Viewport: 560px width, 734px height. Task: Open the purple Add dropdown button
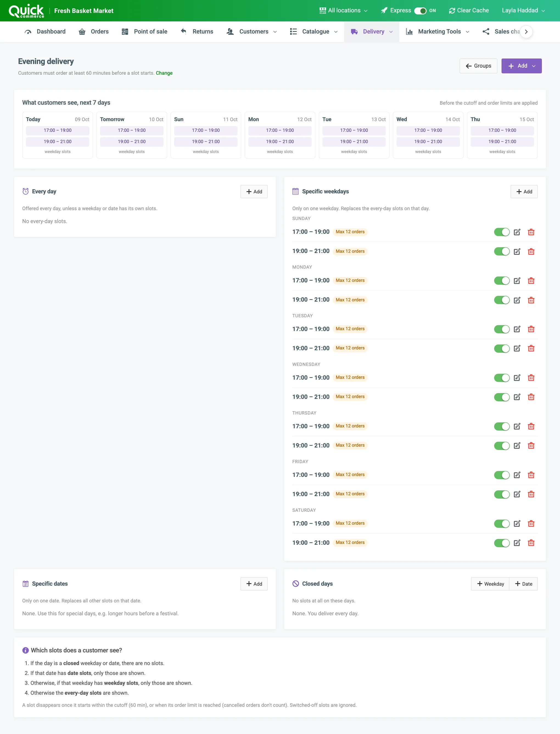[521, 66]
